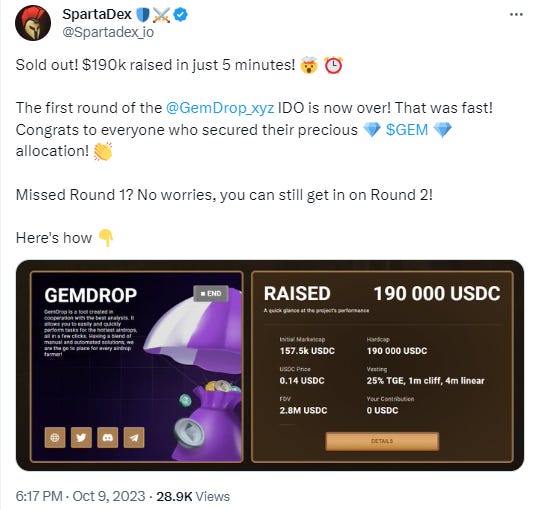Open the Twitter bird icon button
538x510 pixels.
pos(81,437)
